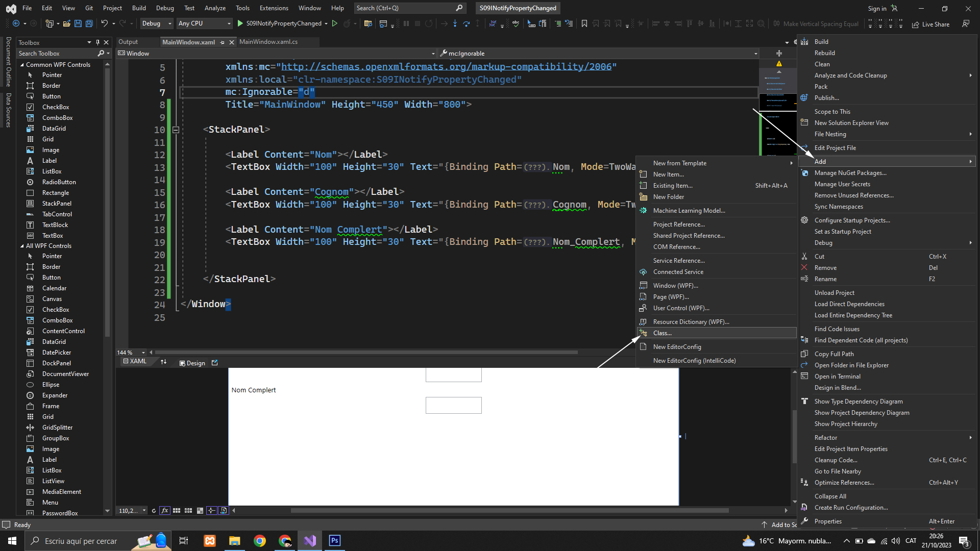Viewport: 980px width, 551px height.
Task: Toggle the designer effects (fx) button
Action: (164, 511)
